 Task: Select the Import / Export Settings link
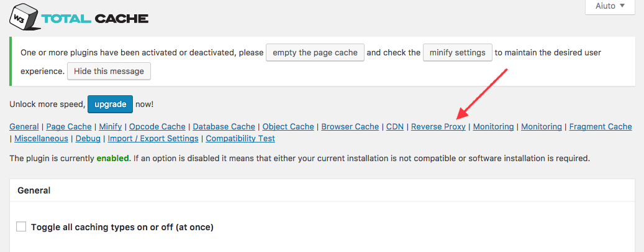pyautogui.click(x=153, y=139)
